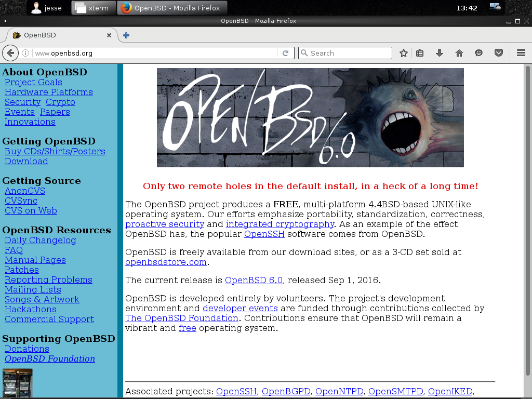This screenshot has height=399, width=532.
Task: Focus the URL address bar
Action: click(x=154, y=53)
